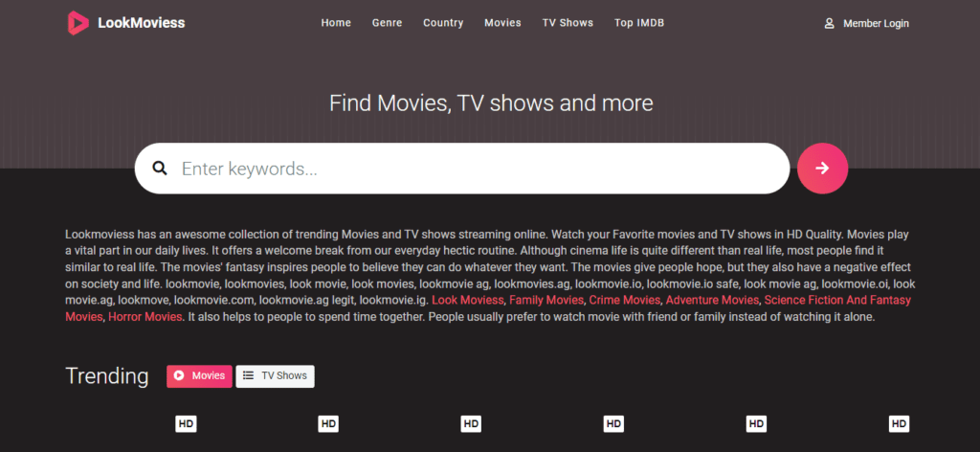980x452 pixels.
Task: Focus the Enter keywords search field
Action: click(x=462, y=169)
